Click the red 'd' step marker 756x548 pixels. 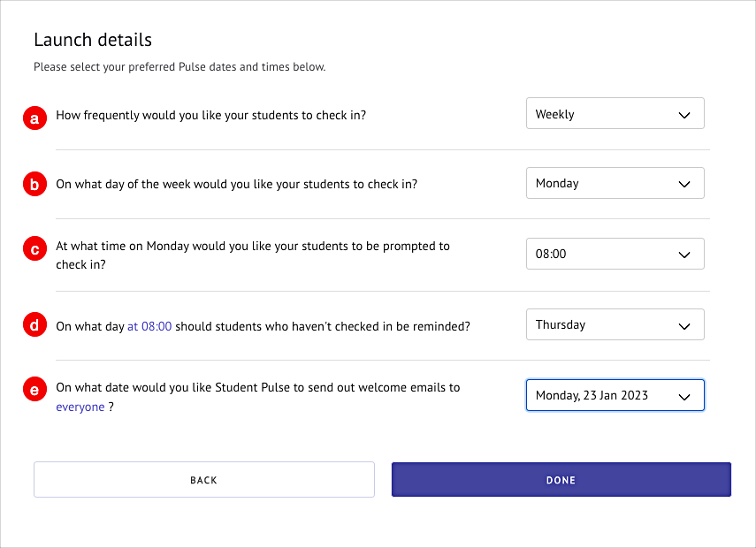pyautogui.click(x=34, y=325)
